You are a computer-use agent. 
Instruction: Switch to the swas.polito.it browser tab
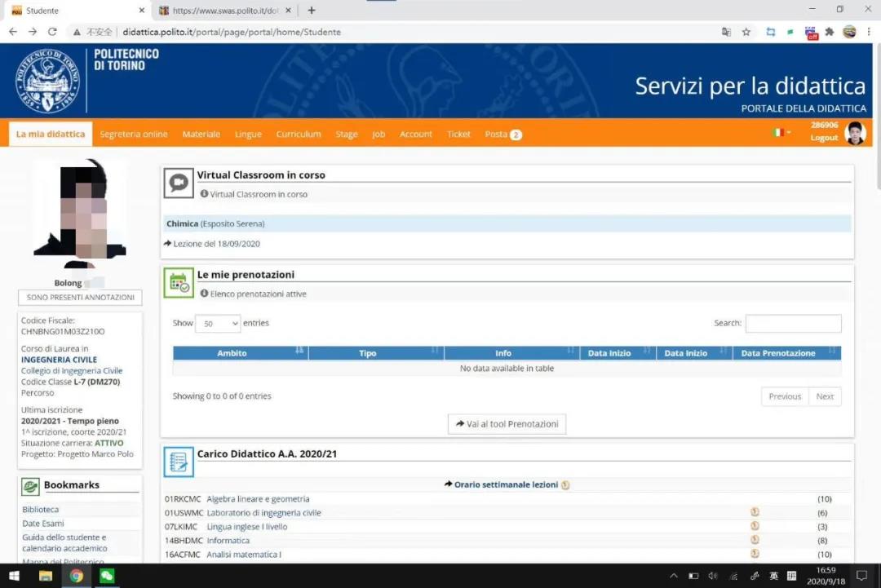click(225, 10)
